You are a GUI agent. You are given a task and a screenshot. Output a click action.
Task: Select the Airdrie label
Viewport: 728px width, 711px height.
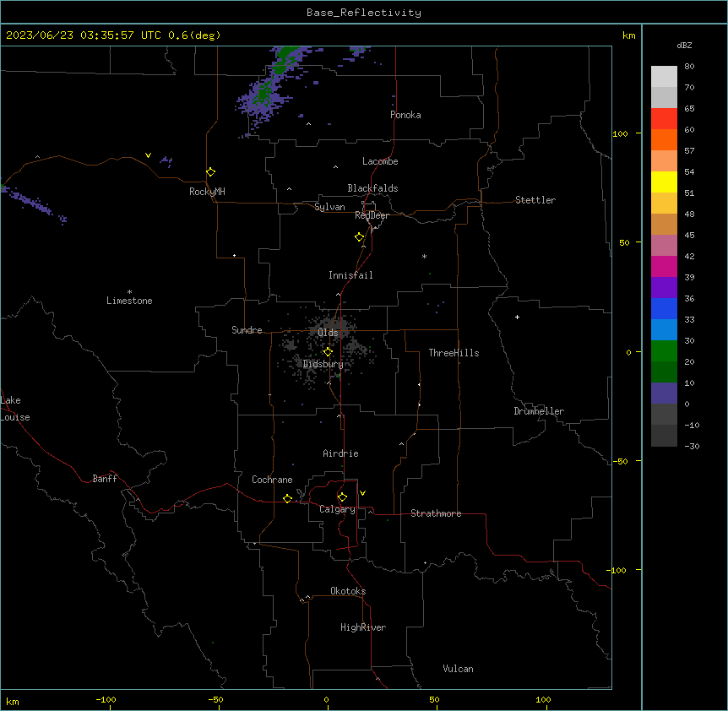(x=340, y=453)
